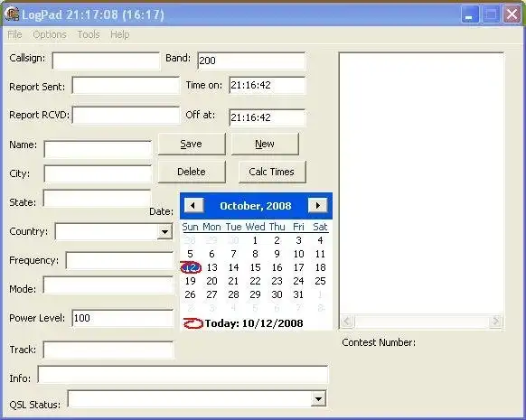This screenshot has width=526, height=420.
Task: Go to next month in calendar
Action: (317, 205)
